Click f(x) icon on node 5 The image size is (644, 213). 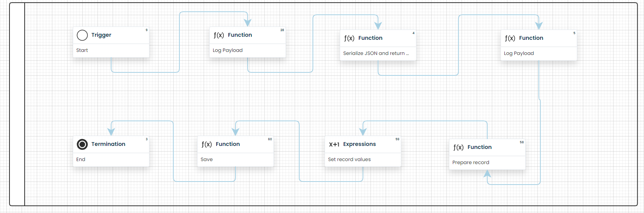[x=510, y=38]
